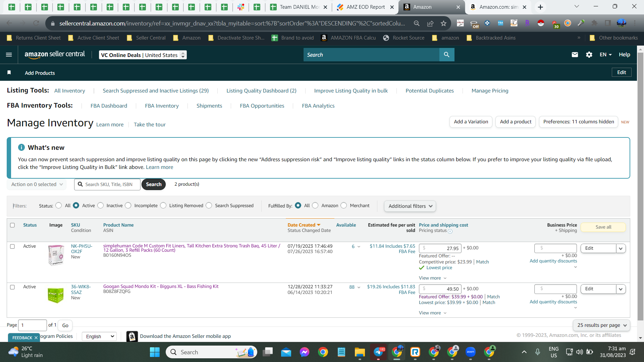The height and width of the screenshot is (362, 644).
Task: Click the Amazon Seller Central logo
Action: coord(55,55)
